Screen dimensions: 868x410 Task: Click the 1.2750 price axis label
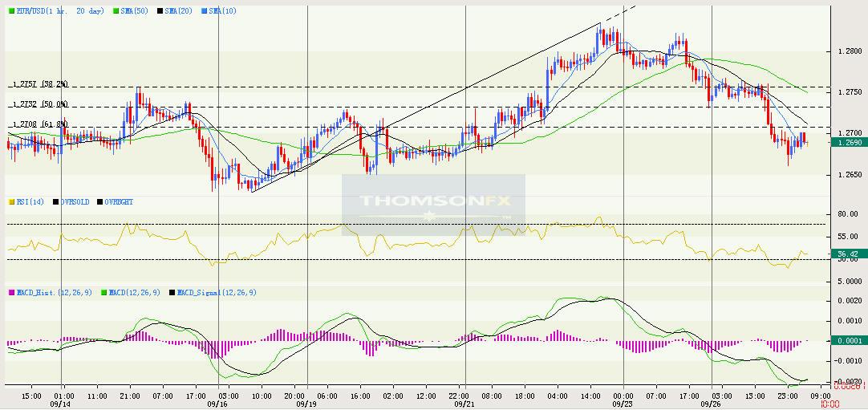(851, 91)
